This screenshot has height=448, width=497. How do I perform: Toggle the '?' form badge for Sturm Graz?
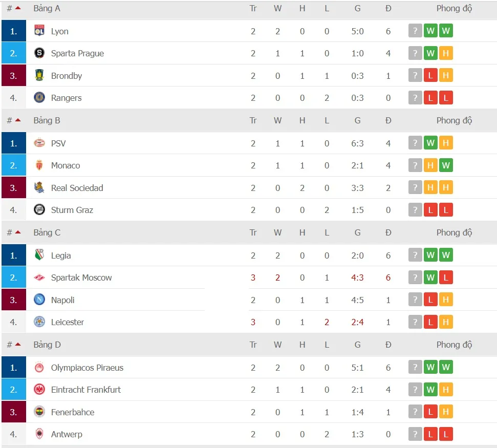(415, 210)
